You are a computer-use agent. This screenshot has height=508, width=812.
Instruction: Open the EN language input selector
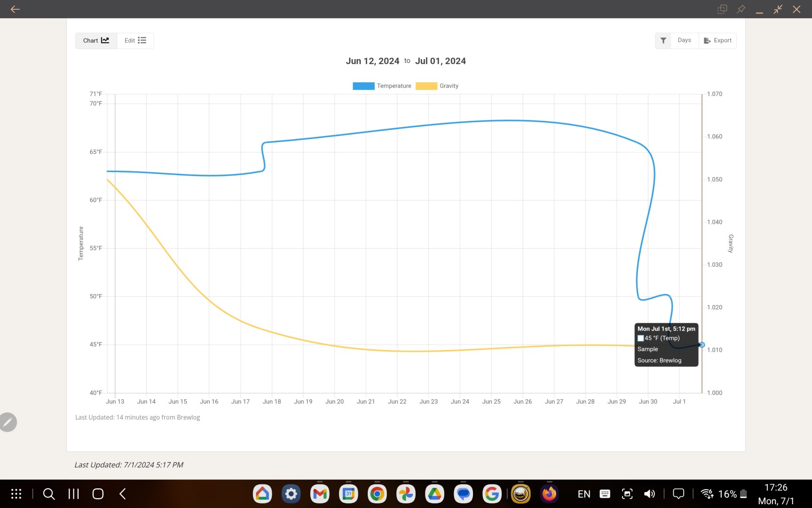583,494
